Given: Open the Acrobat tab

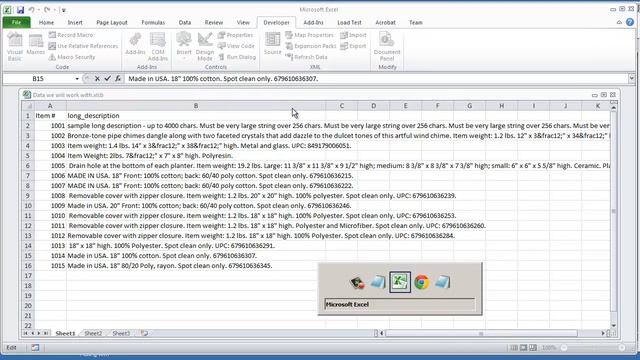Looking at the screenshot, I should click(385, 22).
